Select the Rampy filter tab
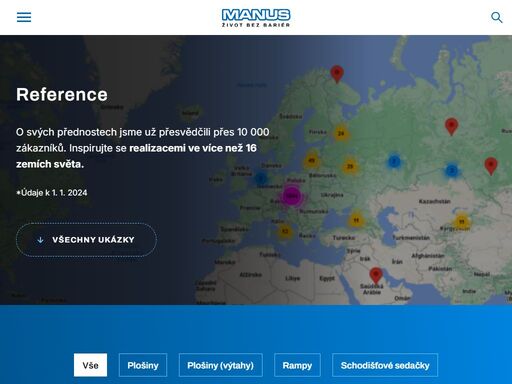This screenshot has height=384, width=512. click(297, 365)
